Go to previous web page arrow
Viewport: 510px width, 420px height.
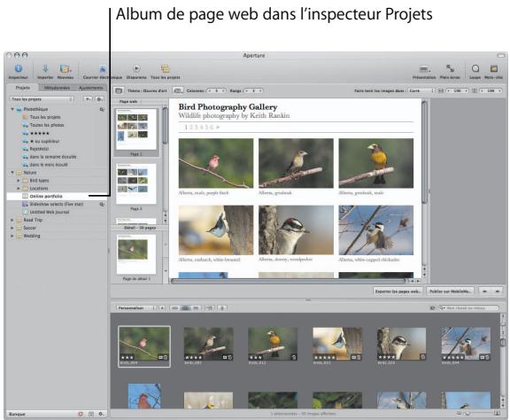tap(484, 292)
